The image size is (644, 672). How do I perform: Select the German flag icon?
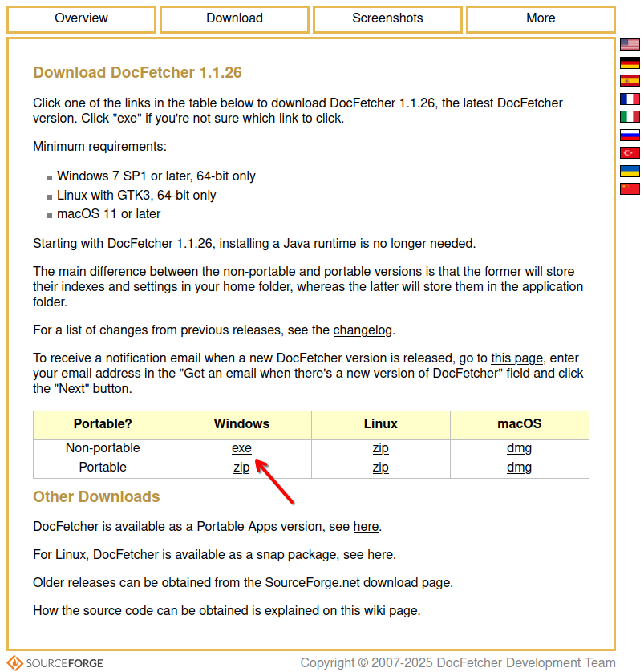tap(630, 63)
